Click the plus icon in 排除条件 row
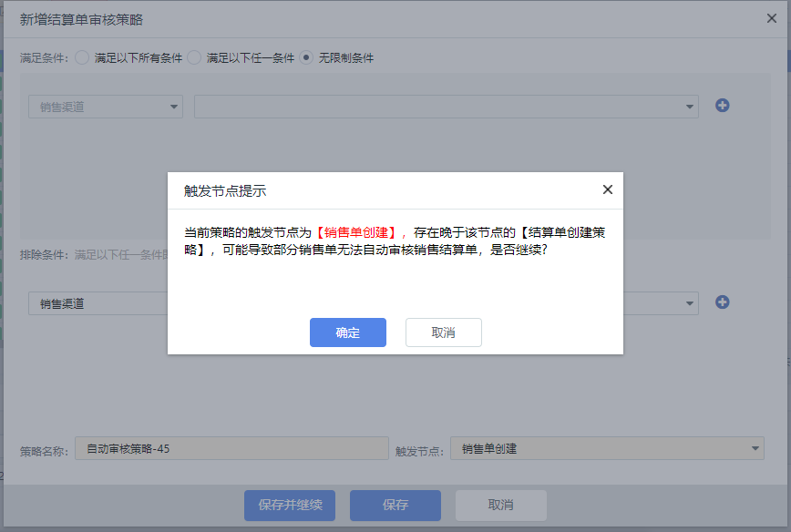791x532 pixels. (x=722, y=302)
